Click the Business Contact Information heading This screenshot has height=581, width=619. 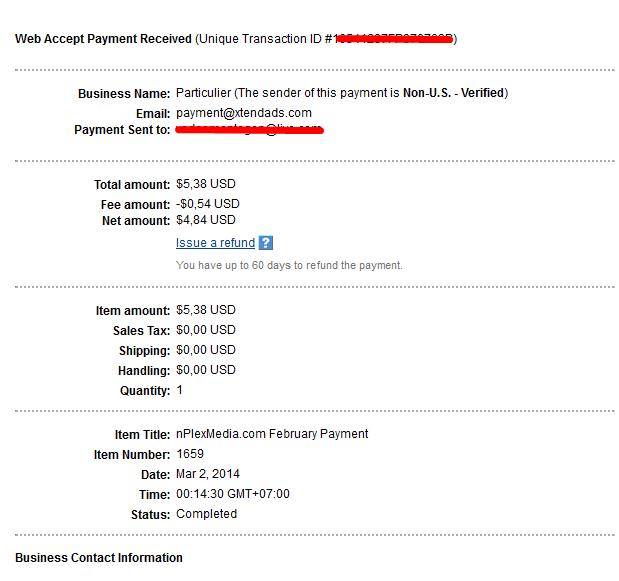tap(99, 558)
